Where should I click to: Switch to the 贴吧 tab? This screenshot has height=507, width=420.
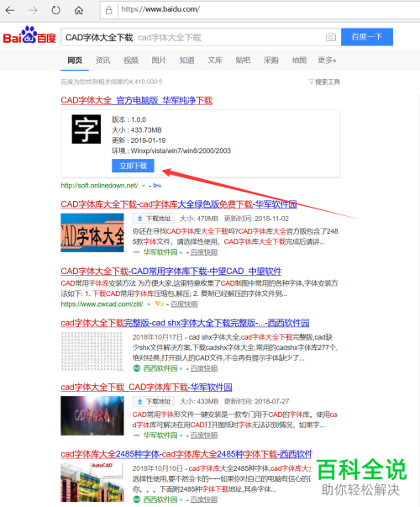pyautogui.click(x=243, y=61)
